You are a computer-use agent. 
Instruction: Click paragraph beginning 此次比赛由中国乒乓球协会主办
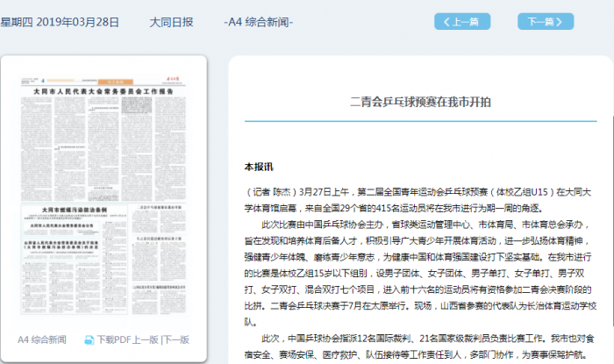pos(420,273)
